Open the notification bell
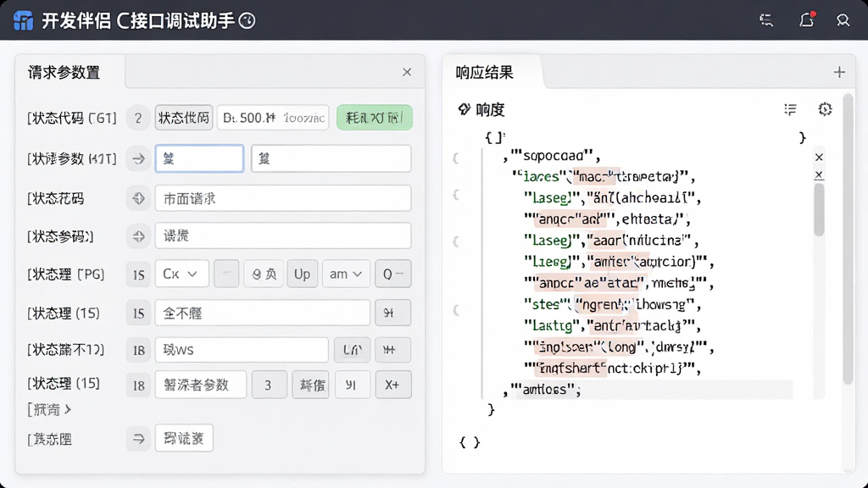 [x=807, y=20]
